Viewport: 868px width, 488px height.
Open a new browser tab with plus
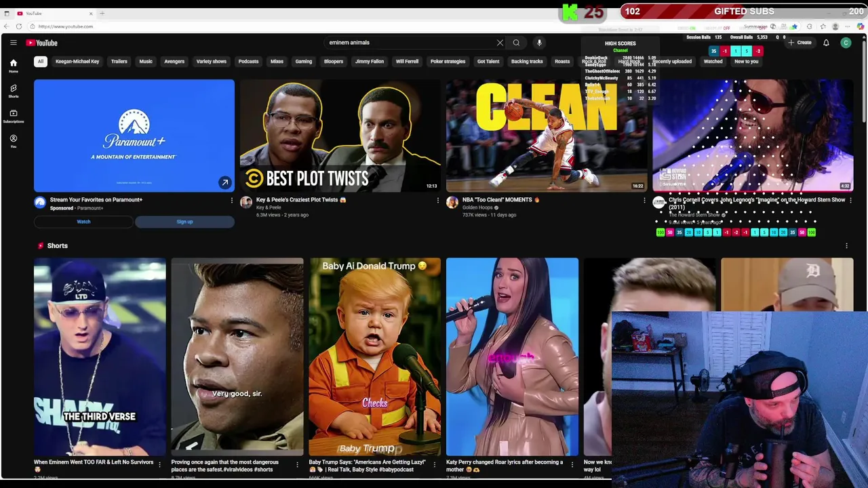[x=102, y=14]
